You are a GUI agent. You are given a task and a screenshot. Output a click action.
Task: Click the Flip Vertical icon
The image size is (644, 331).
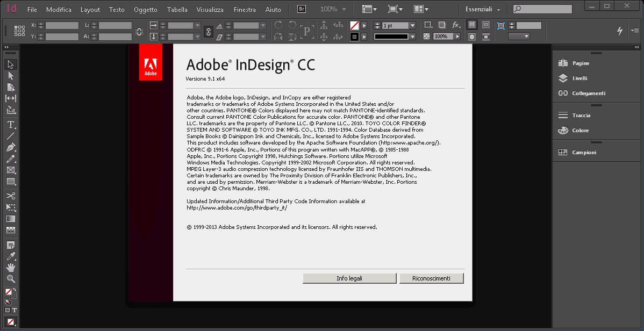292,37
